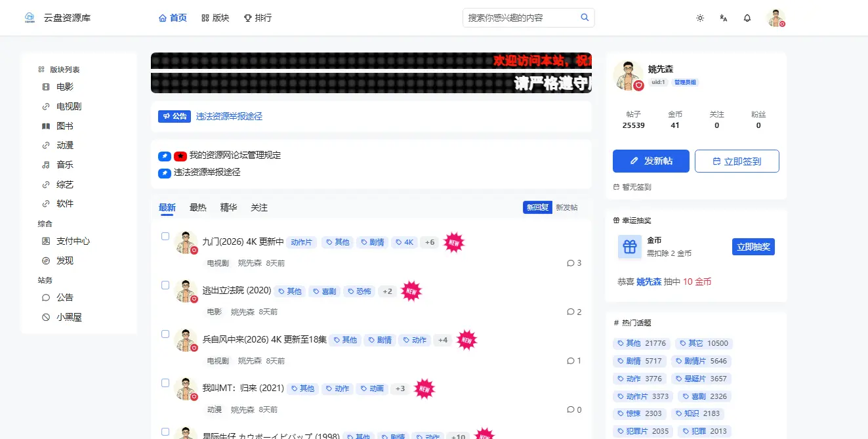The width and height of the screenshot is (868, 439).
Task: Check the box for 九门(2026) post
Action: (165, 236)
